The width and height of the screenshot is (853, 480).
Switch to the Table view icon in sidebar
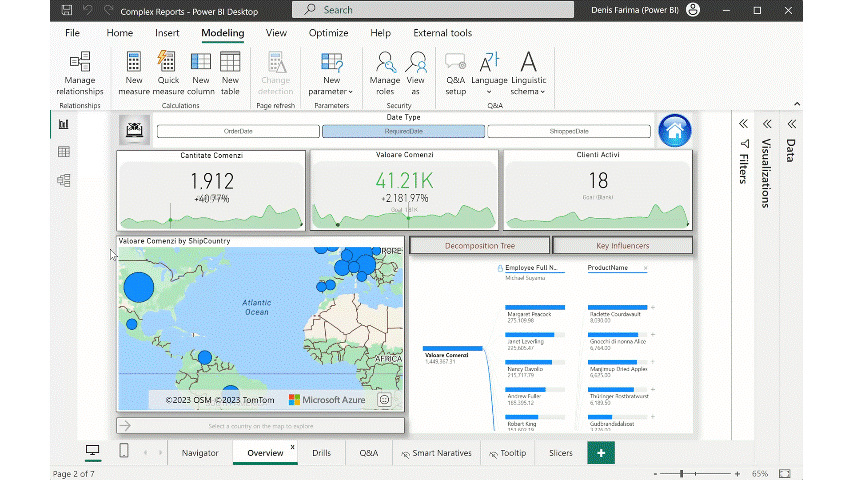click(64, 152)
